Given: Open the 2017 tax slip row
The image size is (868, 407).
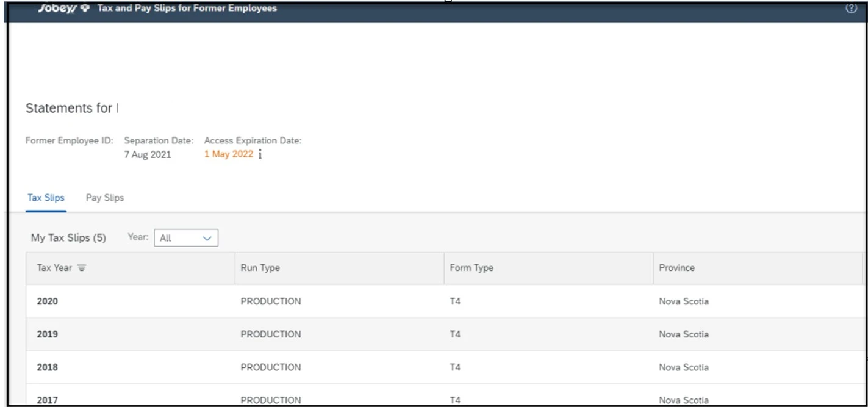Looking at the screenshot, I should (48, 400).
